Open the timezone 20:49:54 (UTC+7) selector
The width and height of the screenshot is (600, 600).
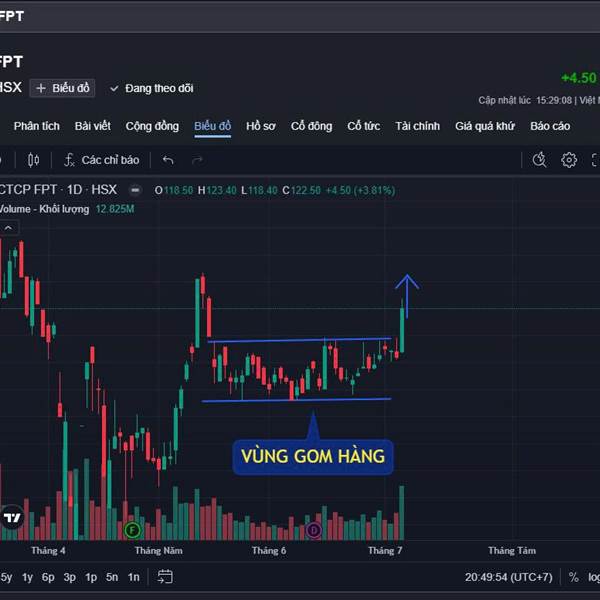click(509, 577)
